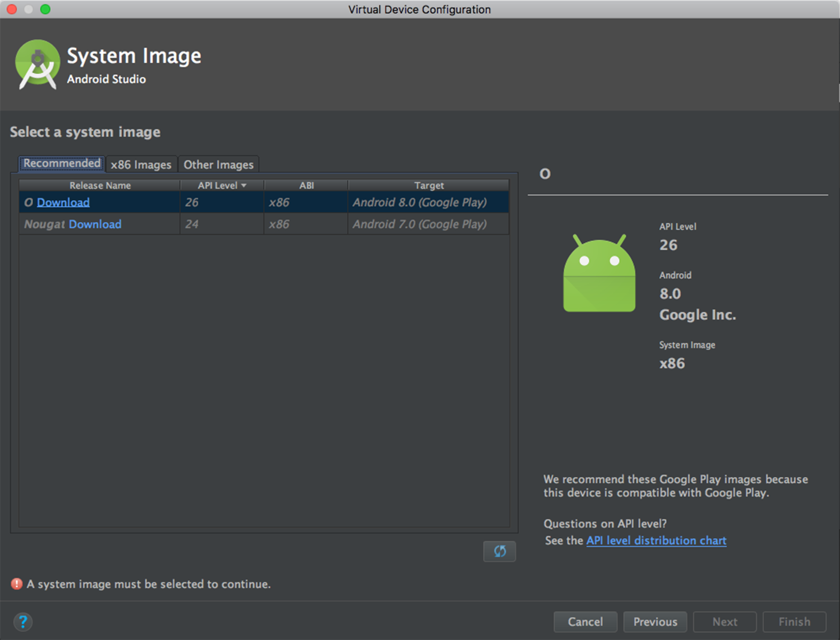This screenshot has height=640, width=840.
Task: Select the Android 8.0 (Google Play) target
Action: pos(429,202)
